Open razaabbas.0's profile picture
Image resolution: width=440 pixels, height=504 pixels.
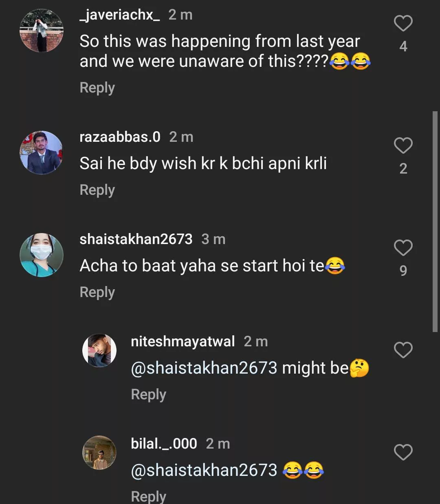pyautogui.click(x=42, y=152)
